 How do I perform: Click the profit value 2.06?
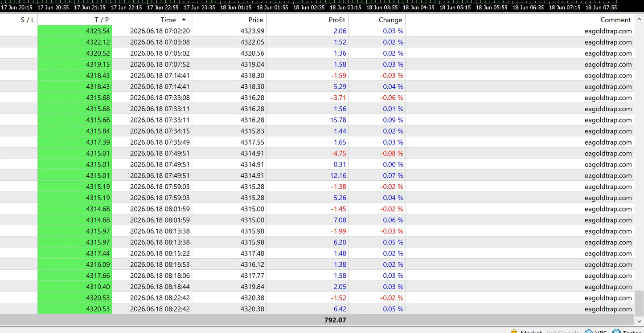pyautogui.click(x=340, y=31)
